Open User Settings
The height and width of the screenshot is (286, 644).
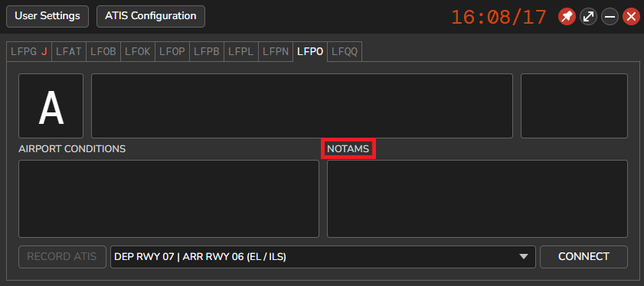47,16
